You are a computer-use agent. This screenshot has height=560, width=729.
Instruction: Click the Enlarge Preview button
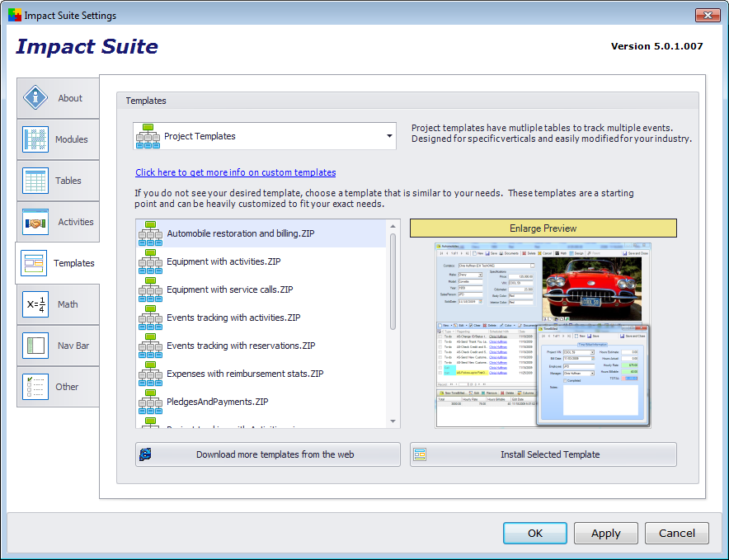point(543,228)
